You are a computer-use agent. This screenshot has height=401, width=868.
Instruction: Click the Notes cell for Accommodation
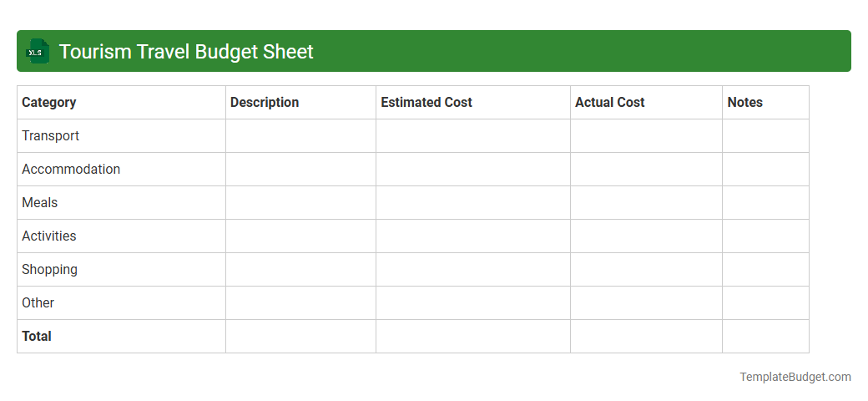765,170
